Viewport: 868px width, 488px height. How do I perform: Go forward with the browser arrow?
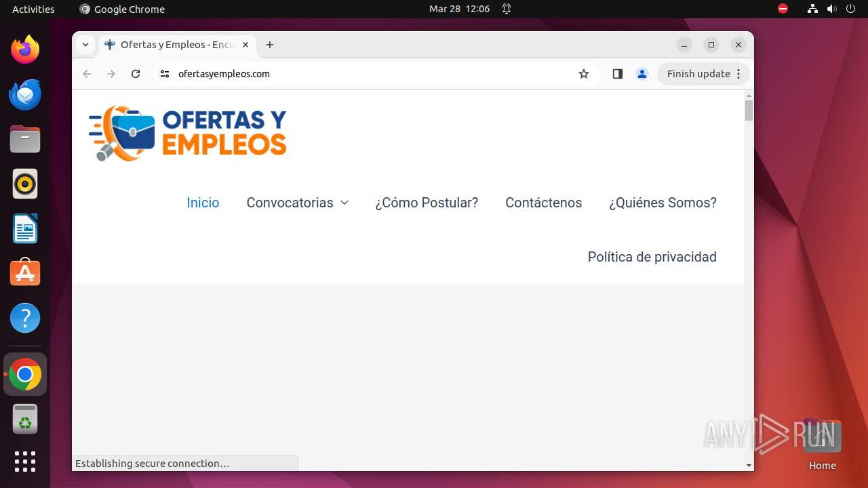pos(111,74)
